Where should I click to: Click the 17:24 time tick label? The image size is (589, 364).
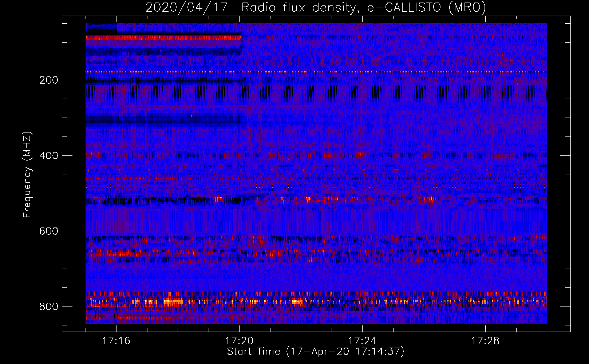pyautogui.click(x=362, y=341)
